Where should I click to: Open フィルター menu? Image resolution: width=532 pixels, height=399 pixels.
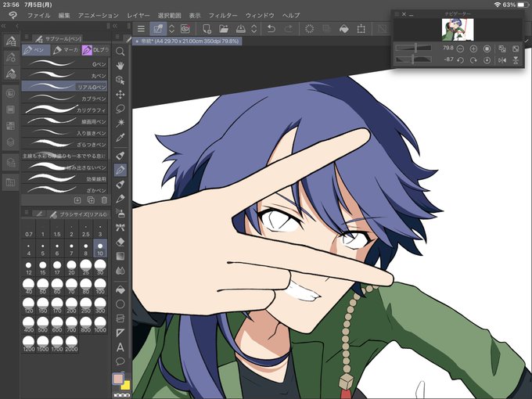(223, 16)
